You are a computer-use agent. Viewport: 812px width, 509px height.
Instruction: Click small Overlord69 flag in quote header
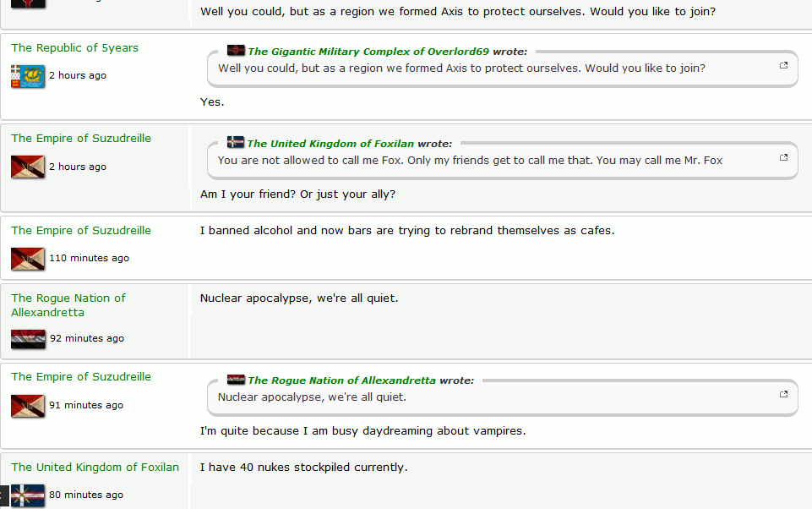coord(236,51)
